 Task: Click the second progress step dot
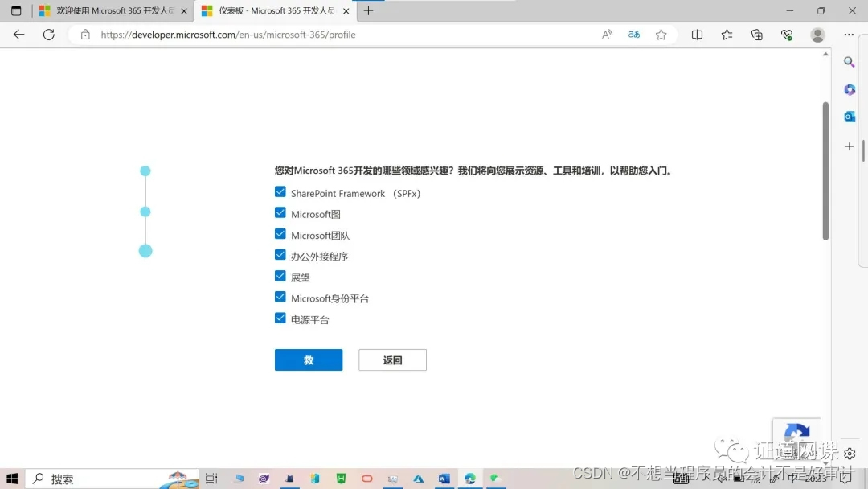pyautogui.click(x=145, y=212)
